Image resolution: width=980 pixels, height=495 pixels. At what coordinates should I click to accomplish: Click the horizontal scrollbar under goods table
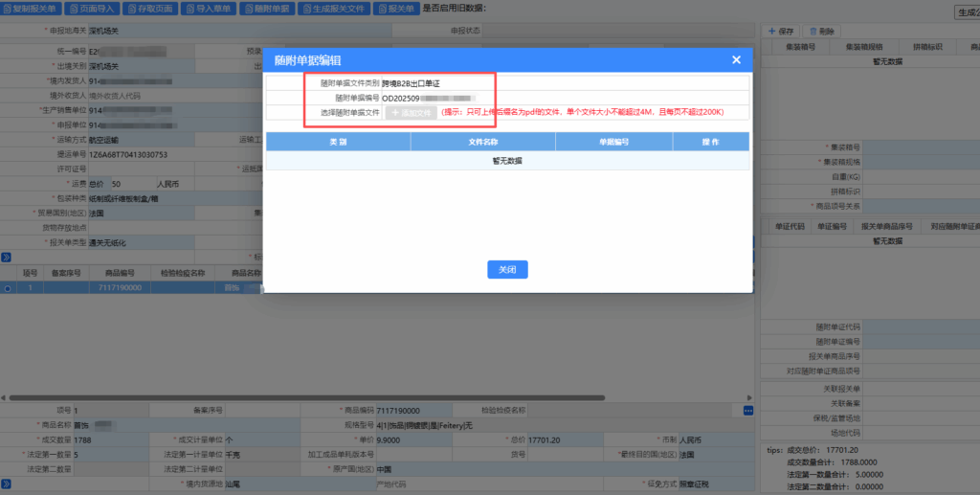[306, 397]
